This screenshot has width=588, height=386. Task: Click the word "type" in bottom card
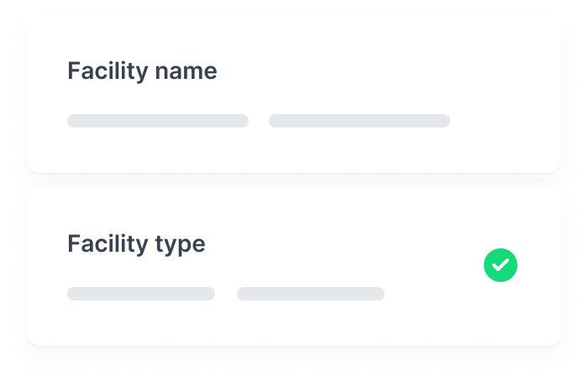coord(180,246)
